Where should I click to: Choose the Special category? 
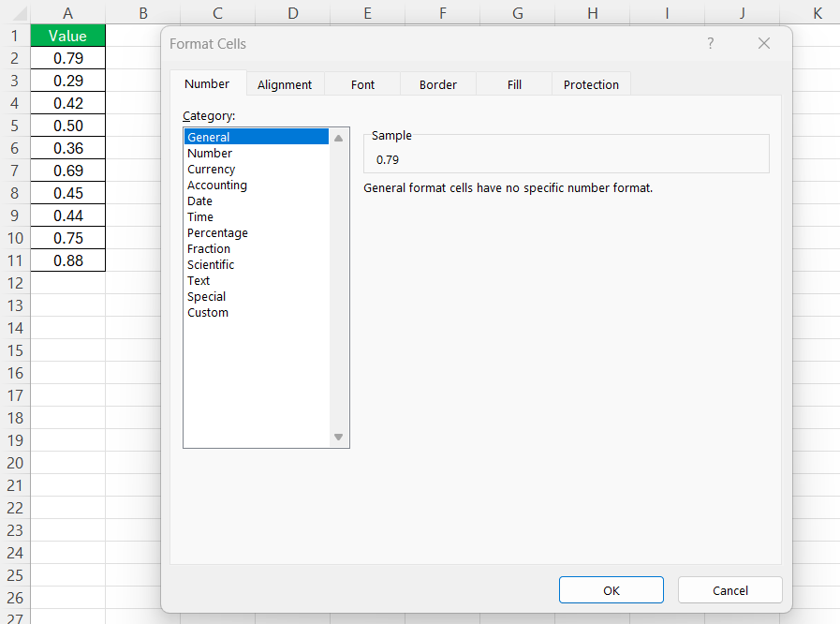click(x=257, y=296)
